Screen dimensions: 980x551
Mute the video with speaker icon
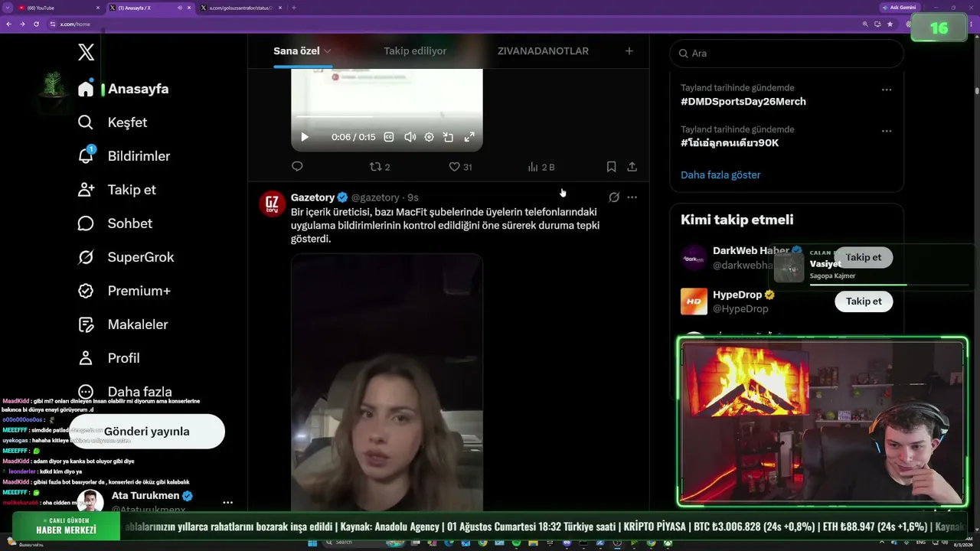tap(410, 137)
